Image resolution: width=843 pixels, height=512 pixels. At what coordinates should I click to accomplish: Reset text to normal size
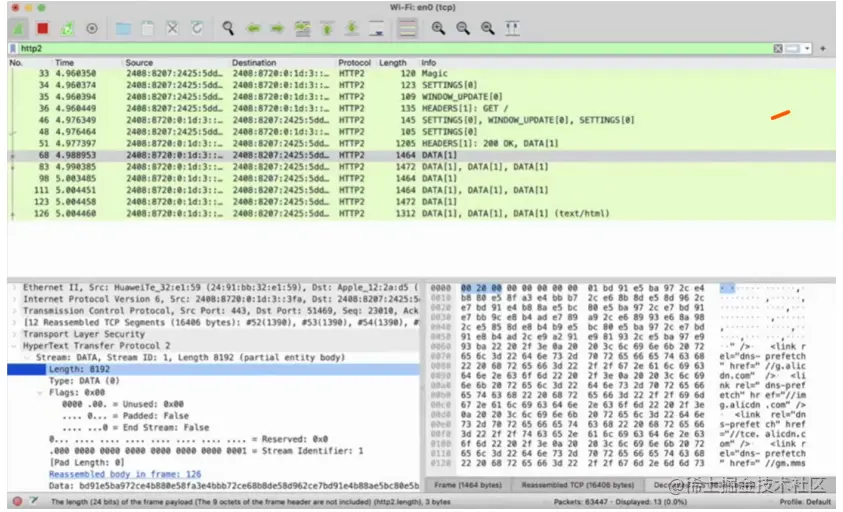pos(488,29)
